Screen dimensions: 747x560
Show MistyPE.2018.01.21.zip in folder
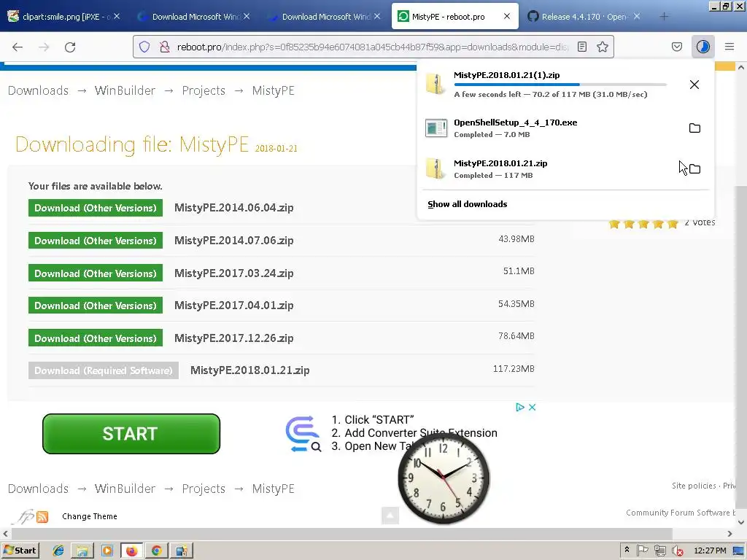[694, 169]
